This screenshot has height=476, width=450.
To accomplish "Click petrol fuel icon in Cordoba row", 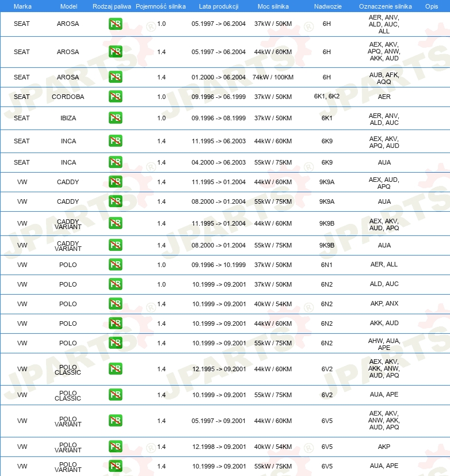I will pos(115,97).
